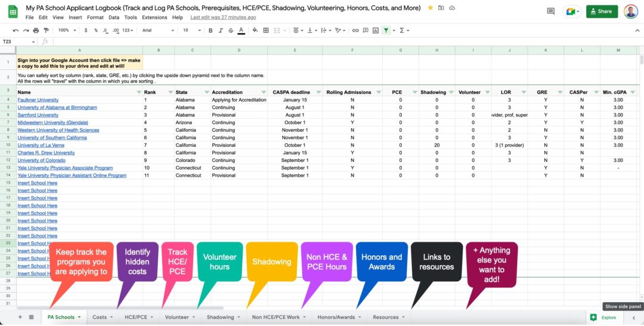
Task: Toggle the star on this document
Action: [x=430, y=8]
